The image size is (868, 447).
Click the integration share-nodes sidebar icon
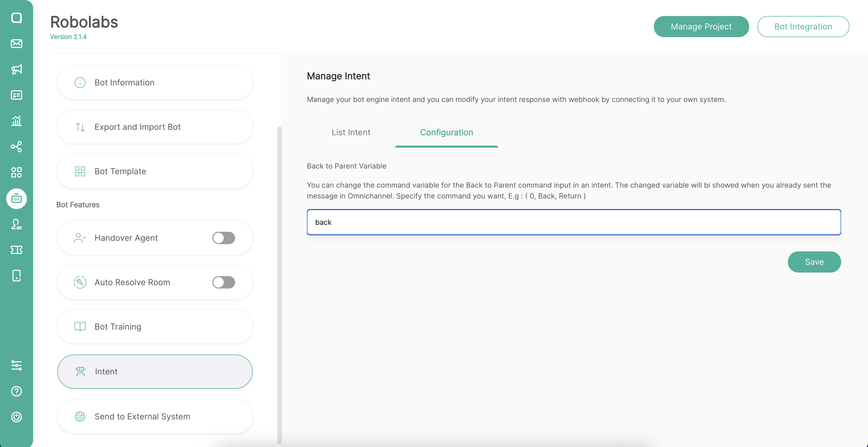coord(17,147)
